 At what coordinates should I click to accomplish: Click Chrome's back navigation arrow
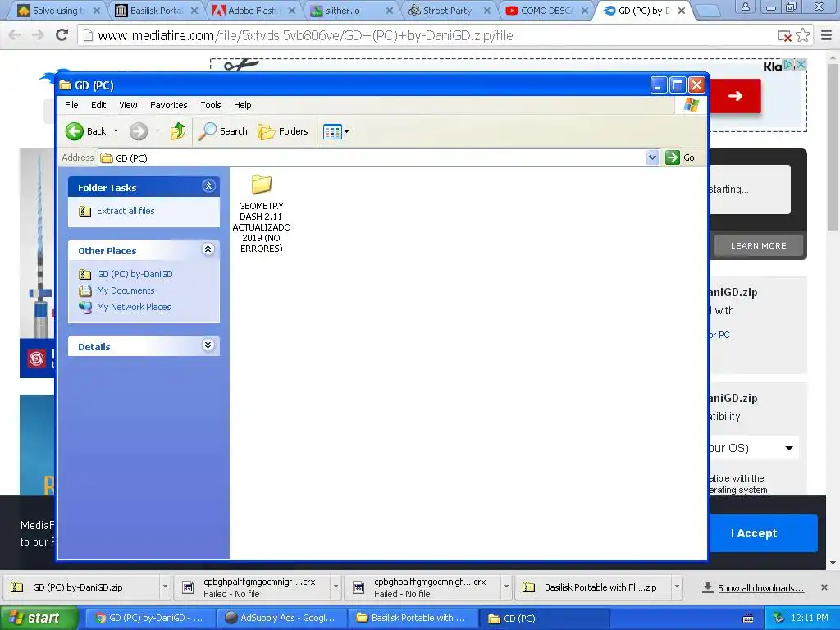pyautogui.click(x=15, y=35)
